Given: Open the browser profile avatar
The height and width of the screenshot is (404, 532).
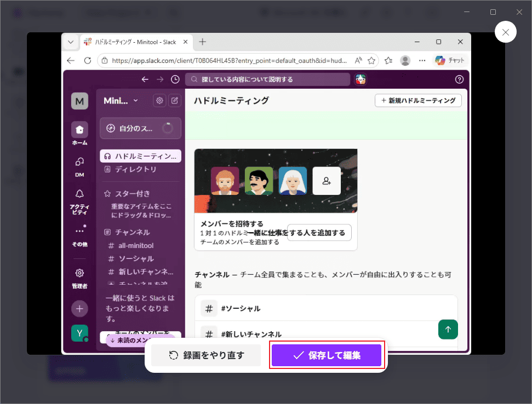Looking at the screenshot, I should click(405, 60).
